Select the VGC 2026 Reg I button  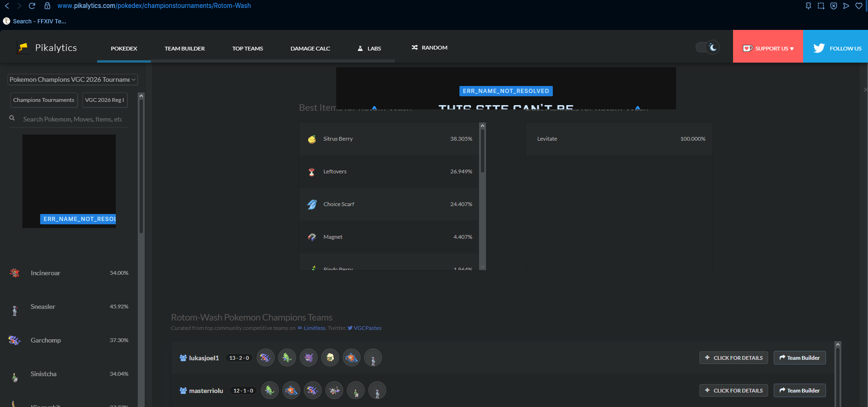[x=105, y=100]
